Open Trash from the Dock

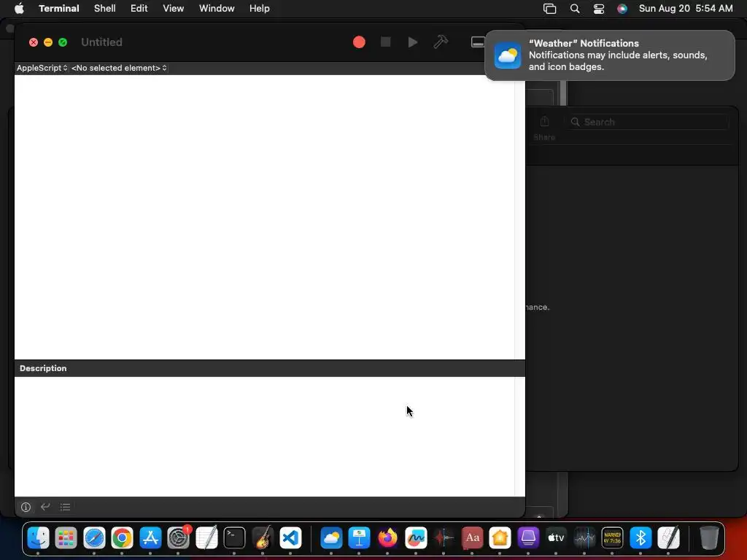click(709, 538)
